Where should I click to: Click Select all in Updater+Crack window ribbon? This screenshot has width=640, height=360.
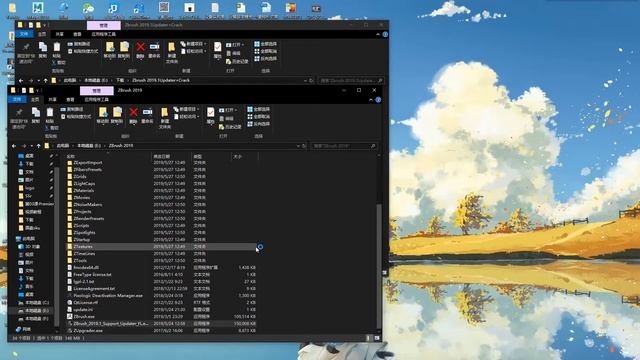(266, 44)
